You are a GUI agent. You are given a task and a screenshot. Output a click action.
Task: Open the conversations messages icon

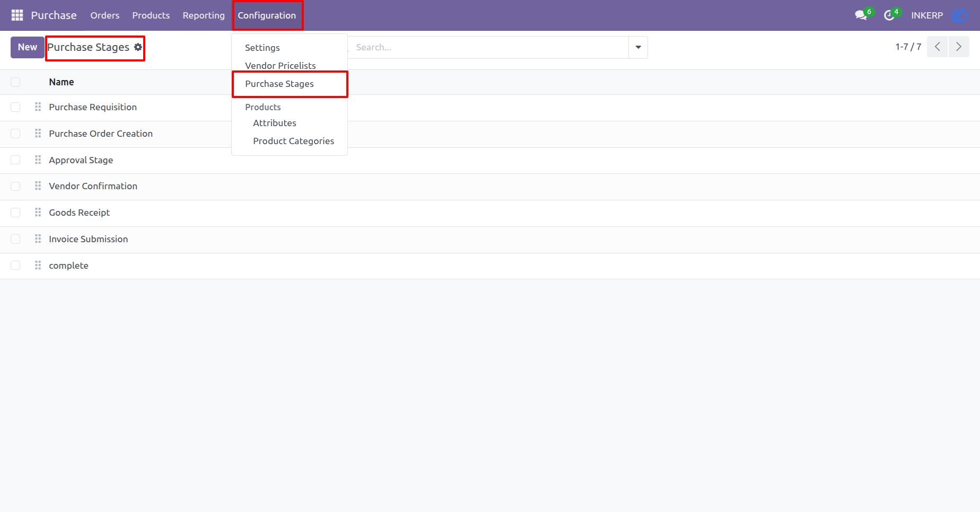(x=861, y=15)
